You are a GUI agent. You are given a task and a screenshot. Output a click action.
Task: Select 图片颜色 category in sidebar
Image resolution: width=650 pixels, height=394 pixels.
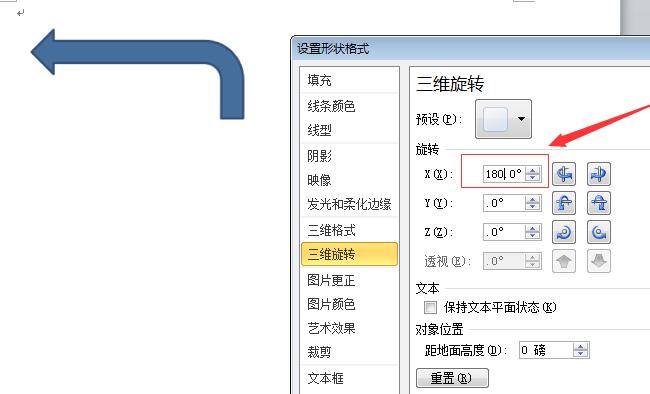(x=349, y=304)
